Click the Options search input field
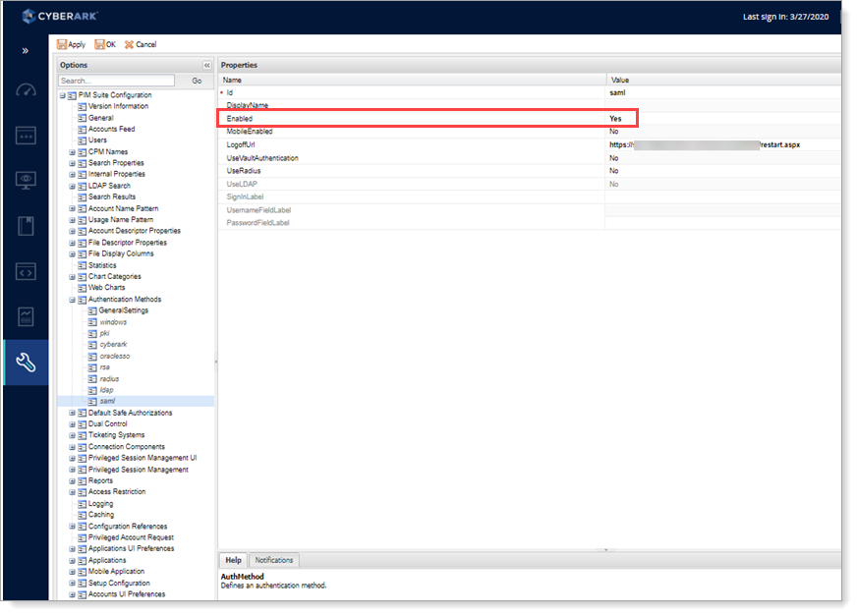The height and width of the screenshot is (616, 857). [116, 81]
